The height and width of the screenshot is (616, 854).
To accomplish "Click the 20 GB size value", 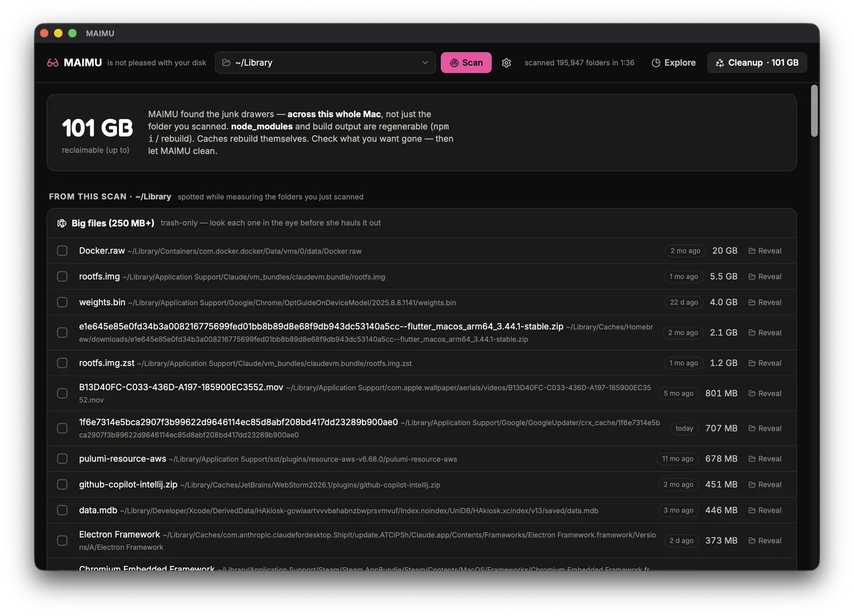I will pos(725,251).
